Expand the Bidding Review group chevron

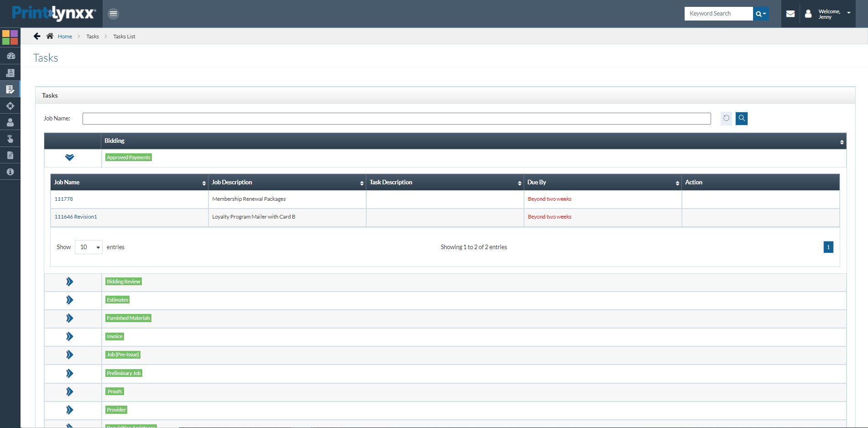[69, 282]
